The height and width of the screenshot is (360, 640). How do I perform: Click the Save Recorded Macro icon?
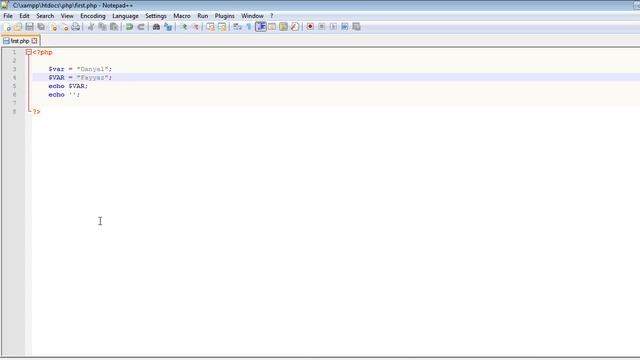356,27
